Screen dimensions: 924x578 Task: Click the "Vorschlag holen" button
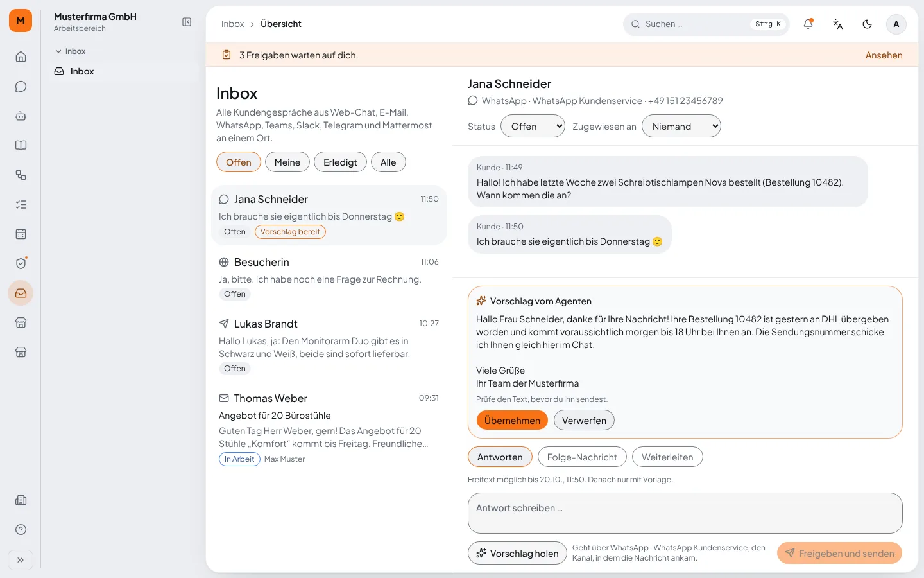click(517, 554)
